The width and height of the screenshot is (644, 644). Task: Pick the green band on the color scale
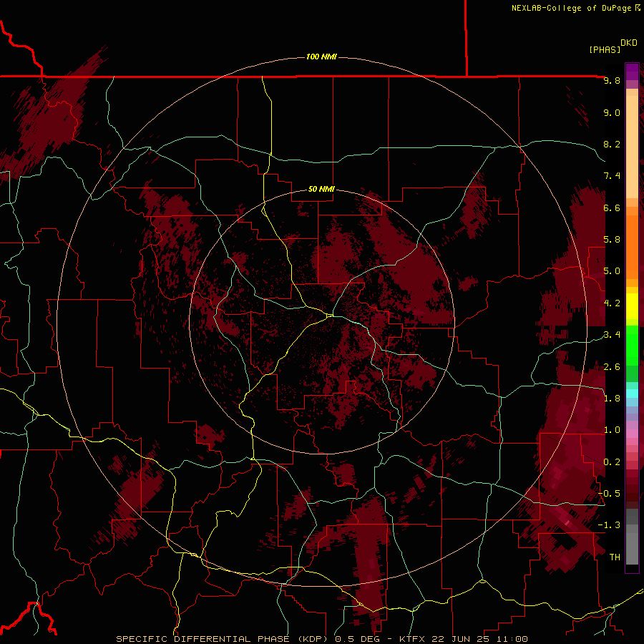point(632,345)
